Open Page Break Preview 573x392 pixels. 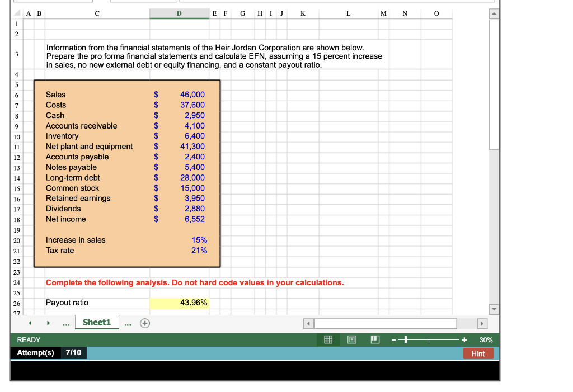coord(375,339)
